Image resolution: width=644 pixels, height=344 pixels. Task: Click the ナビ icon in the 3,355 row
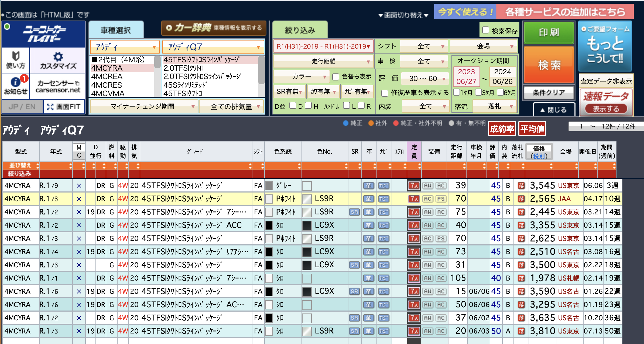[x=383, y=225]
